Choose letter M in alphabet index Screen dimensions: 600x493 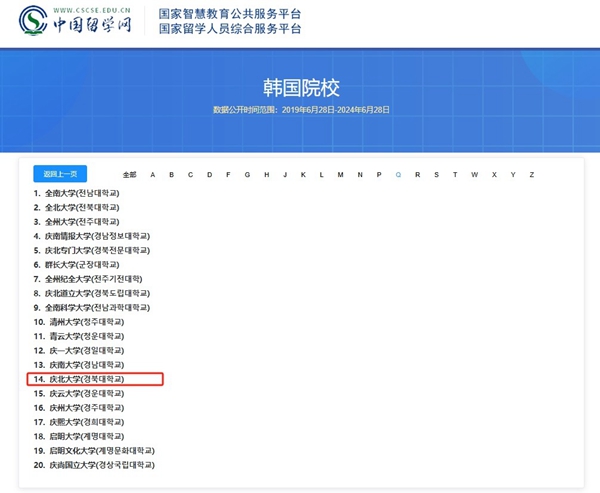340,175
